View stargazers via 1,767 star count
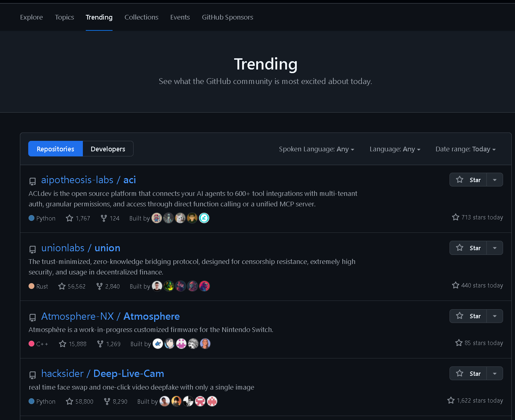Viewport: 515px width, 420px height. [x=78, y=218]
